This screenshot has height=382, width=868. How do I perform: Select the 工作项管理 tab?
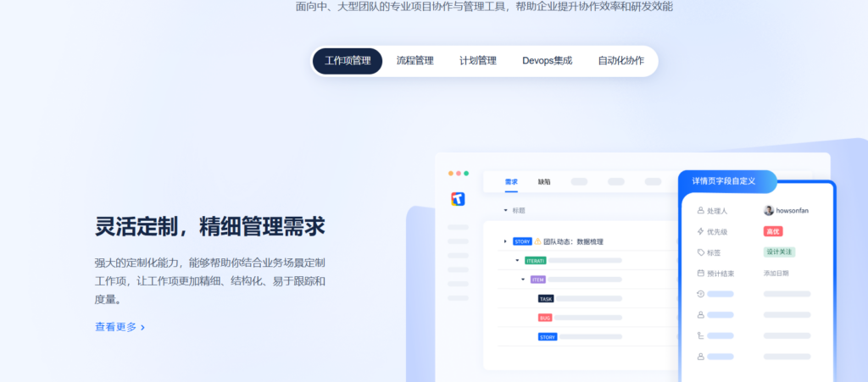click(x=348, y=61)
